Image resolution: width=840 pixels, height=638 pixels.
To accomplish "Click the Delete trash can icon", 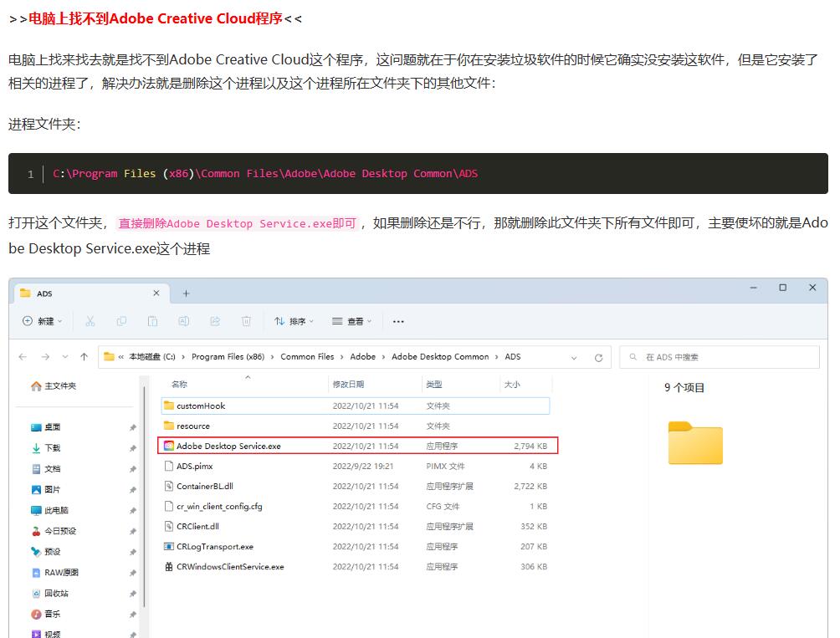I will 246,321.
